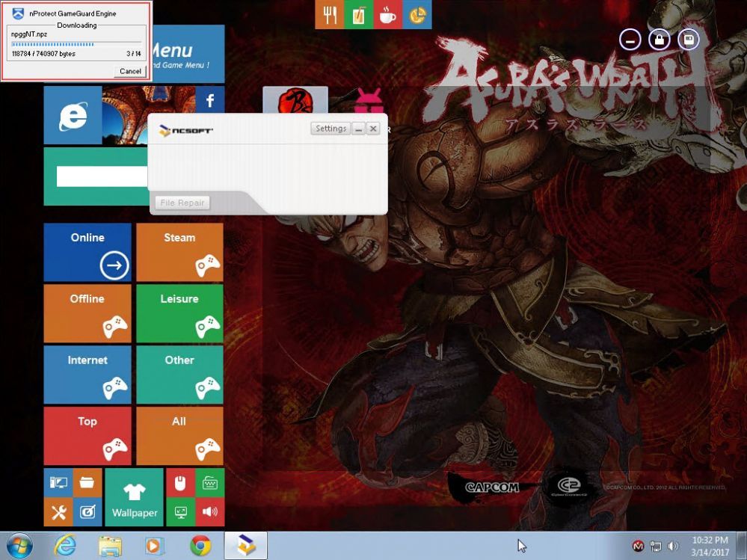The image size is (747, 560).
Task: Open the system volume tray icon
Action: point(673,547)
